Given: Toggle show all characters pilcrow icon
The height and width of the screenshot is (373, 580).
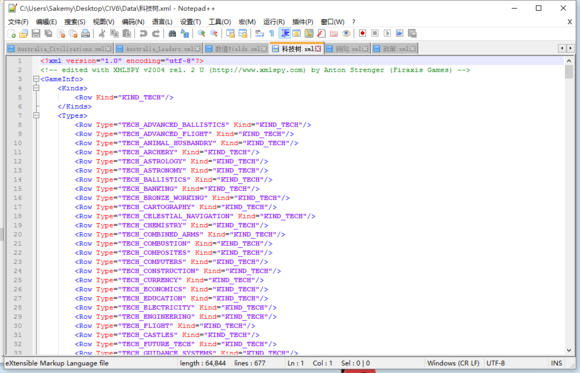Looking at the screenshot, I should point(272,34).
